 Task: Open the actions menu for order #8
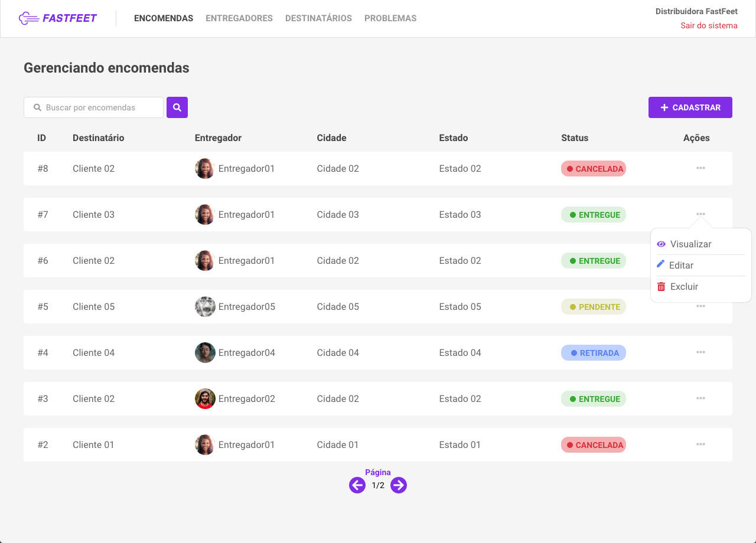(700, 168)
